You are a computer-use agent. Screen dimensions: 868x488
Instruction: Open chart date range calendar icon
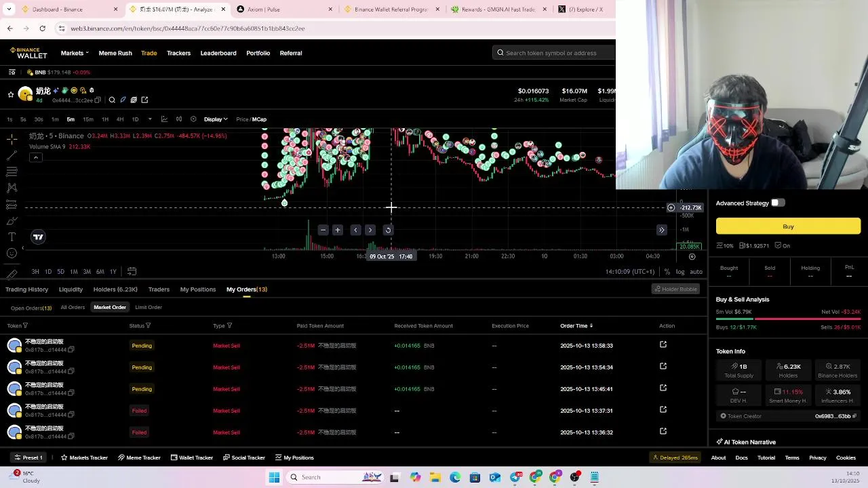click(x=132, y=272)
